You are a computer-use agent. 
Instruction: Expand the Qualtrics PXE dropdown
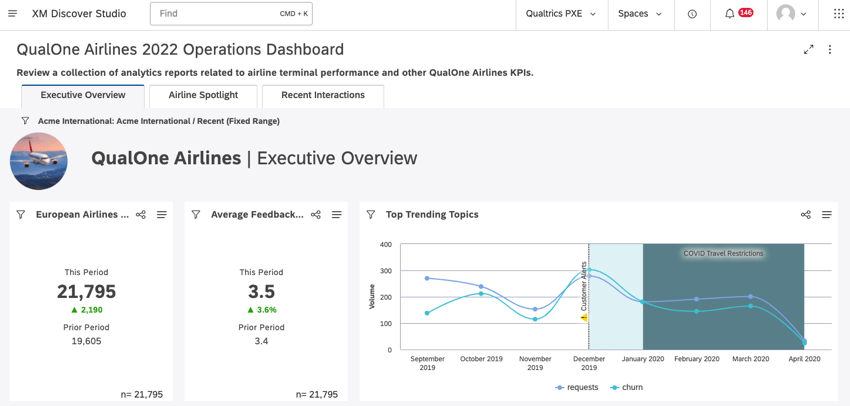(560, 14)
